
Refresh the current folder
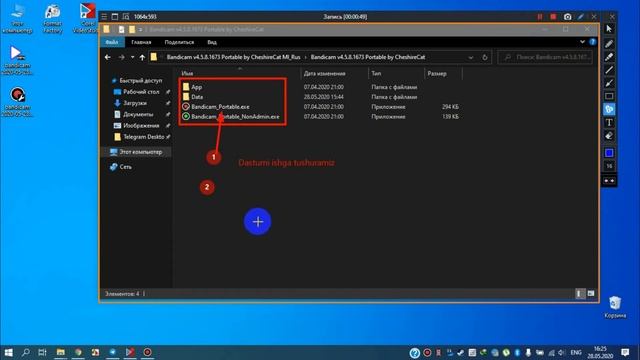[484, 58]
